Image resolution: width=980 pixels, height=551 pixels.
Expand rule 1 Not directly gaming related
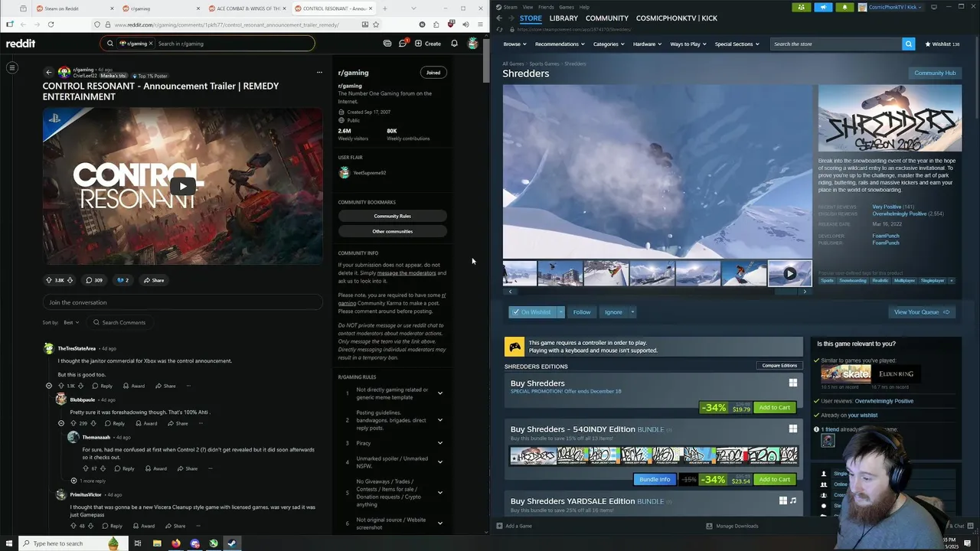click(x=439, y=393)
